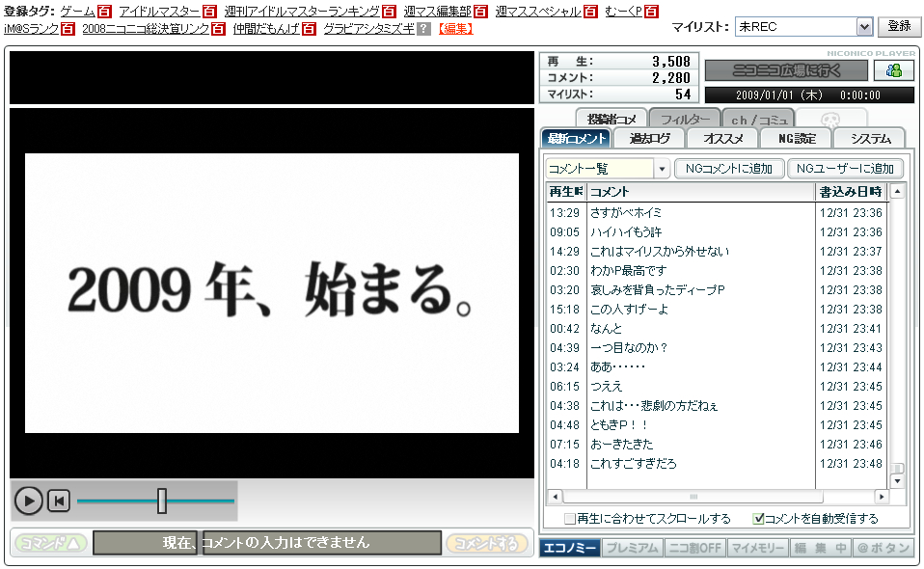
Task: Click the 登録 button next to mylist
Action: (x=898, y=27)
